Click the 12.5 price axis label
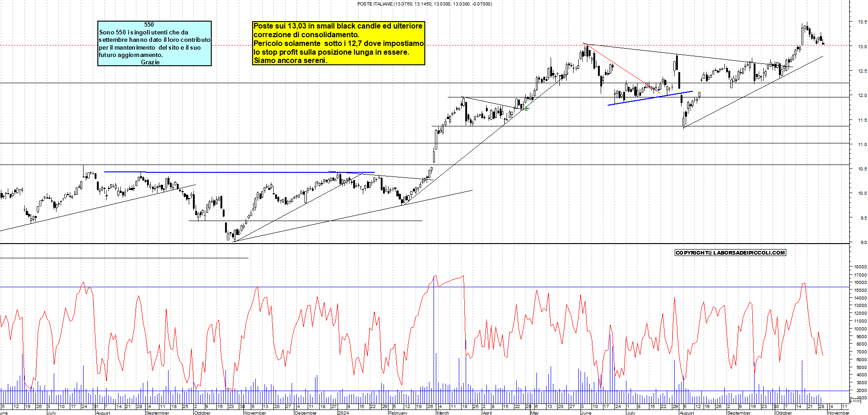This screenshot has height=415, width=868. (862, 71)
